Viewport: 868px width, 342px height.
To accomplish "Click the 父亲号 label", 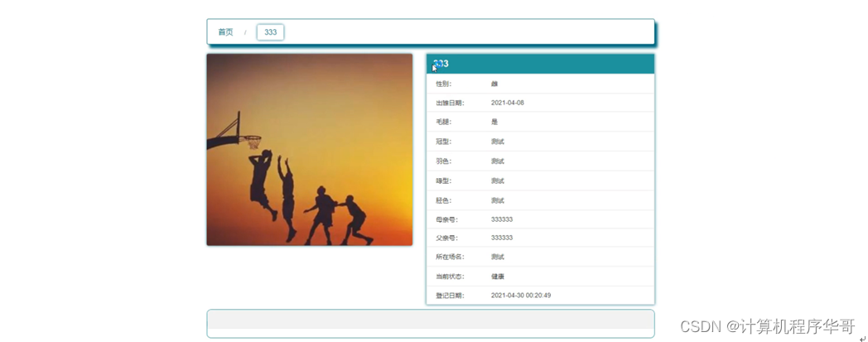I will (x=446, y=238).
